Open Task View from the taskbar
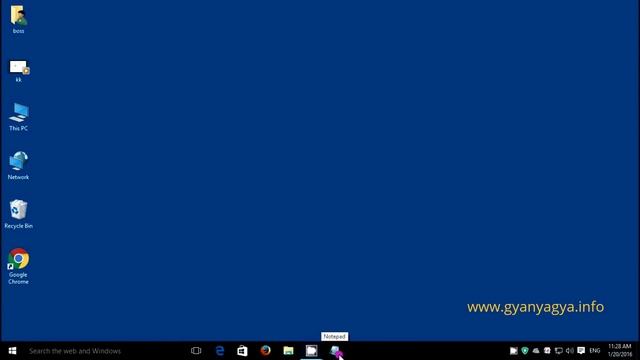The height and width of the screenshot is (360, 640). [x=196, y=351]
